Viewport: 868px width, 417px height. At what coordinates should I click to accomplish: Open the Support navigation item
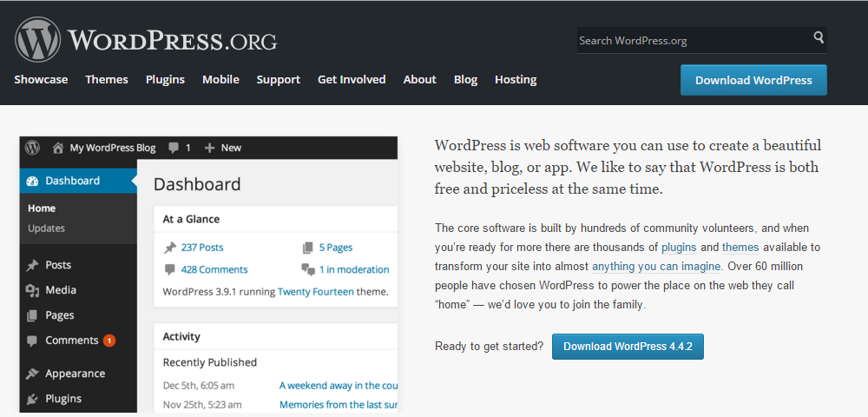click(x=278, y=80)
